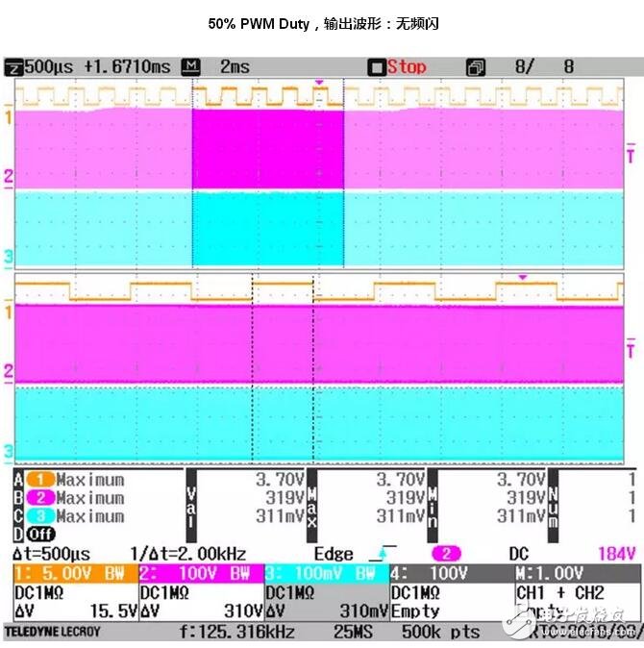Click the Val column 3.70V reading
The height and width of the screenshot is (648, 644).
pos(280,480)
